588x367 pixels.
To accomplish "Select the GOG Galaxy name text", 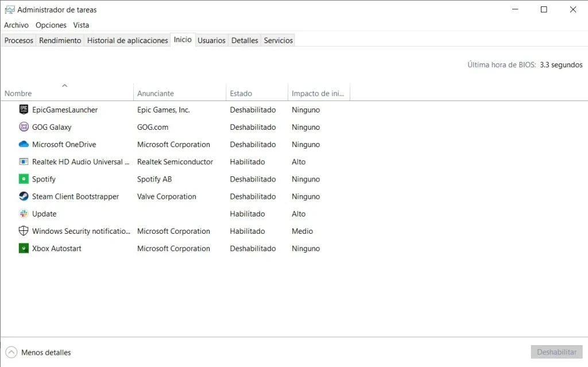I will pos(52,127).
